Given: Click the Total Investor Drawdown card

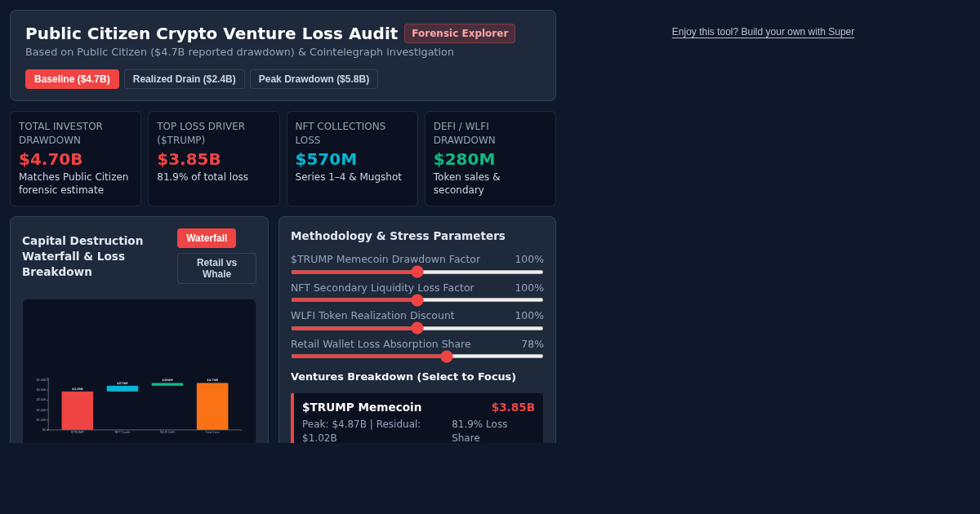Looking at the screenshot, I should [x=75, y=158].
